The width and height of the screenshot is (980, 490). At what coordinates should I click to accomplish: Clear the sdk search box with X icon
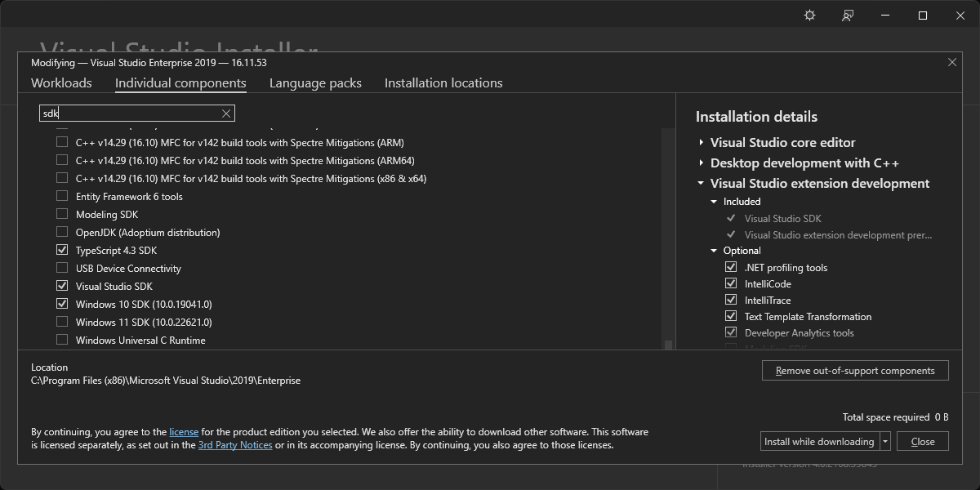[x=226, y=114]
